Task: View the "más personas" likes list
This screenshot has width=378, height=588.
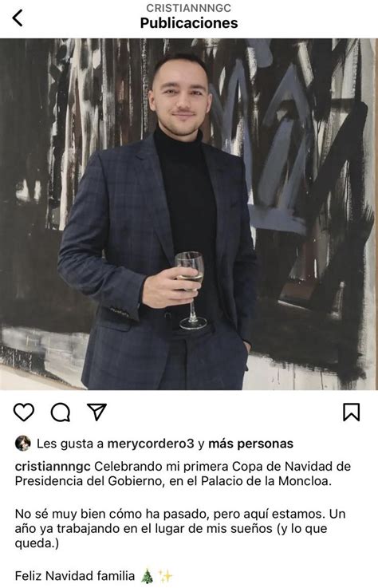Action: pyautogui.click(x=250, y=444)
